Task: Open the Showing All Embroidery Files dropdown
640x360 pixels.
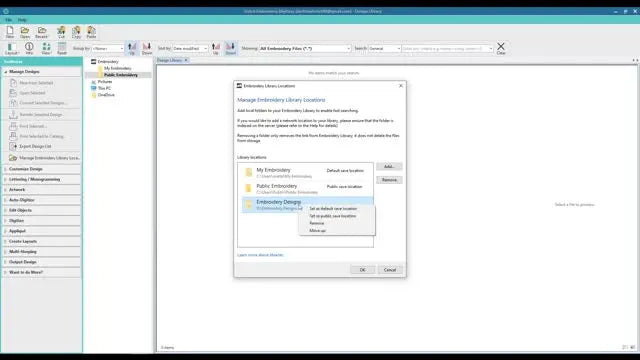Action: [305, 49]
